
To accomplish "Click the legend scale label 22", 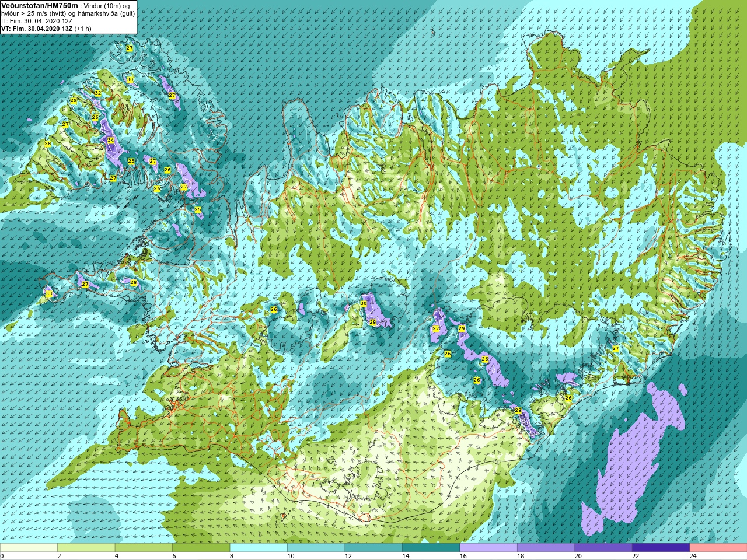I will pos(636,556).
